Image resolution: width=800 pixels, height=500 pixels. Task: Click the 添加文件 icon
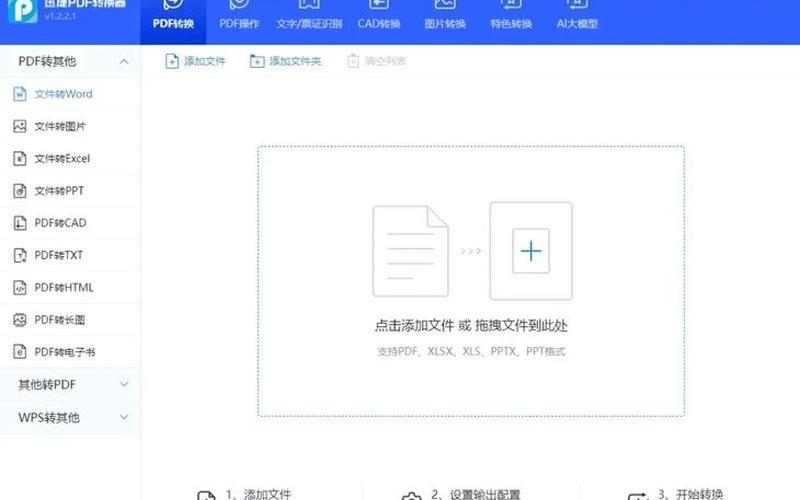[x=172, y=61]
